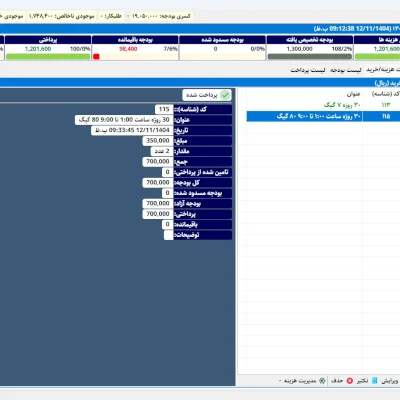400x400 pixels.
Task: Click the کل بودجه value 700,000
Action: [x=158, y=182]
